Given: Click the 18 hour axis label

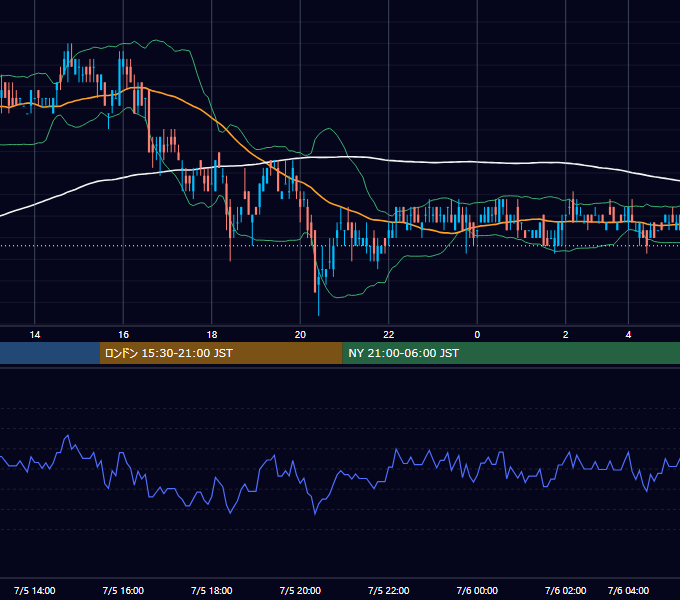Looking at the screenshot, I should (212, 335).
